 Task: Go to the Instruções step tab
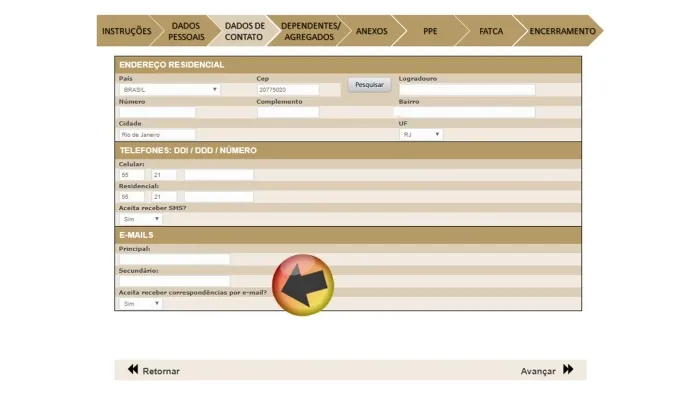[x=126, y=31]
